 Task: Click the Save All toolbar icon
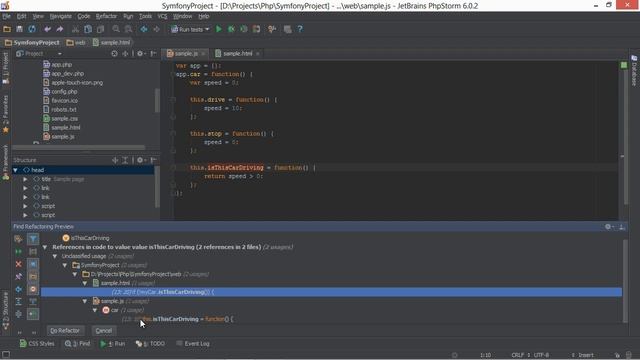click(x=19, y=29)
